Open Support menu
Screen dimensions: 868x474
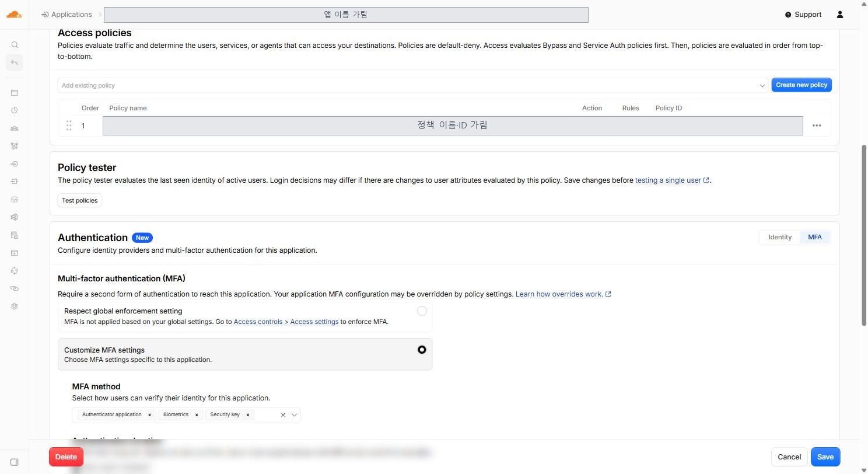[x=803, y=15]
